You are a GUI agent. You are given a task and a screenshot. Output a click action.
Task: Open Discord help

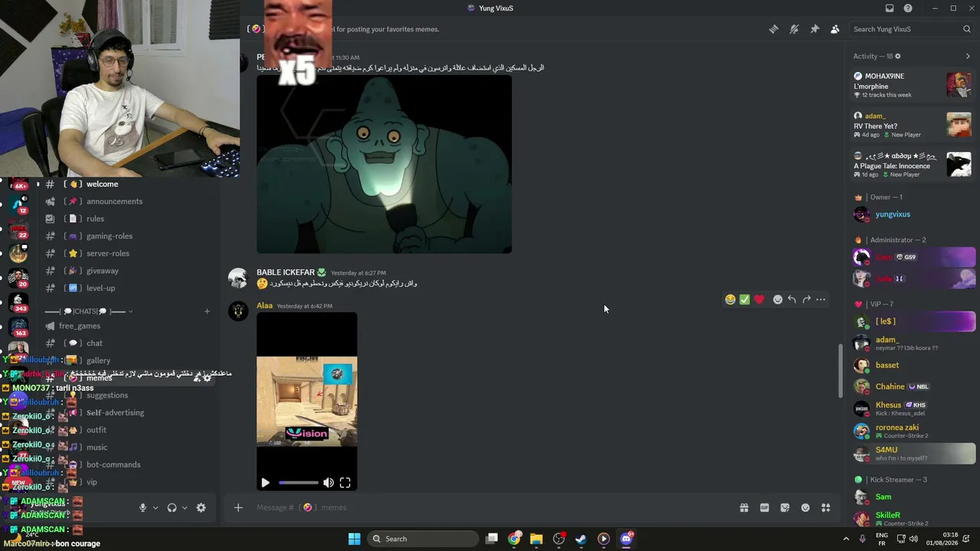(x=908, y=8)
